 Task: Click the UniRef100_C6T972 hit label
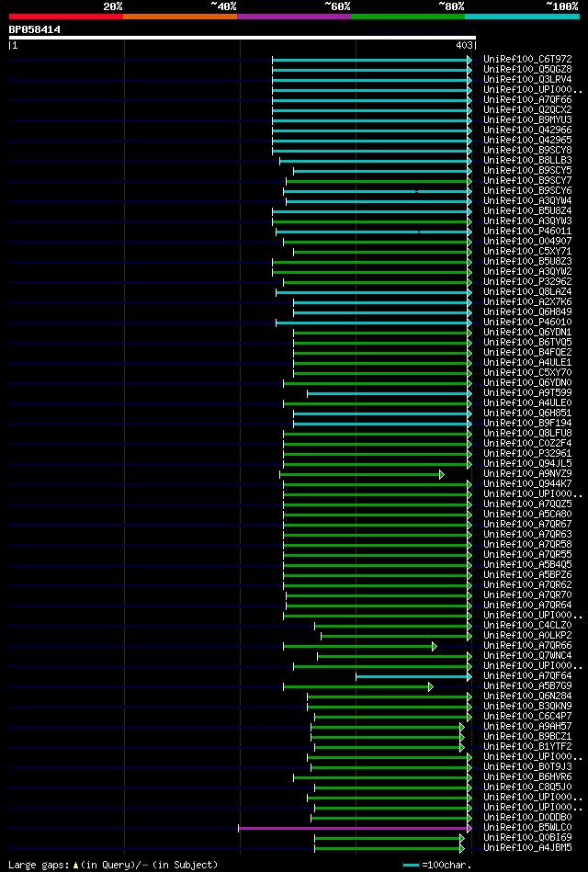[x=527, y=59]
